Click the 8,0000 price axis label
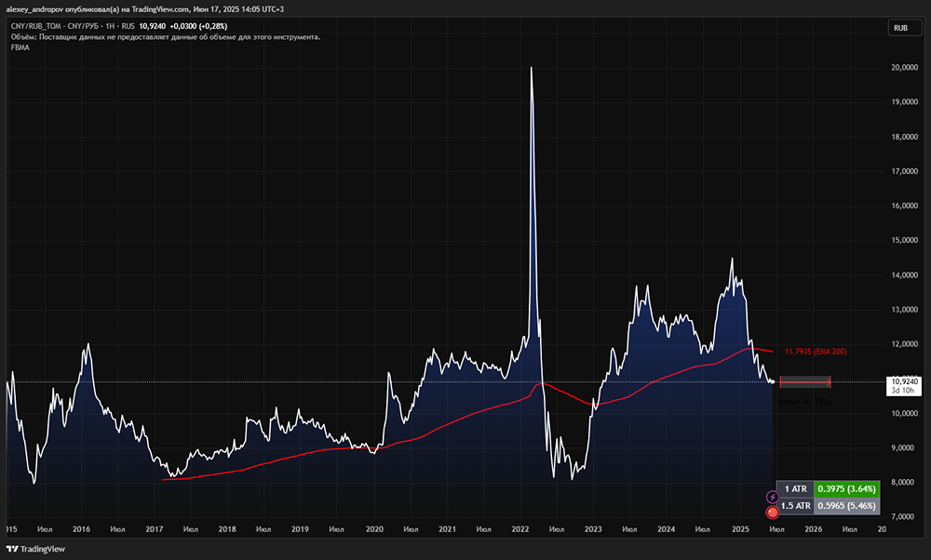This screenshot has height=560, width=931. [x=904, y=482]
